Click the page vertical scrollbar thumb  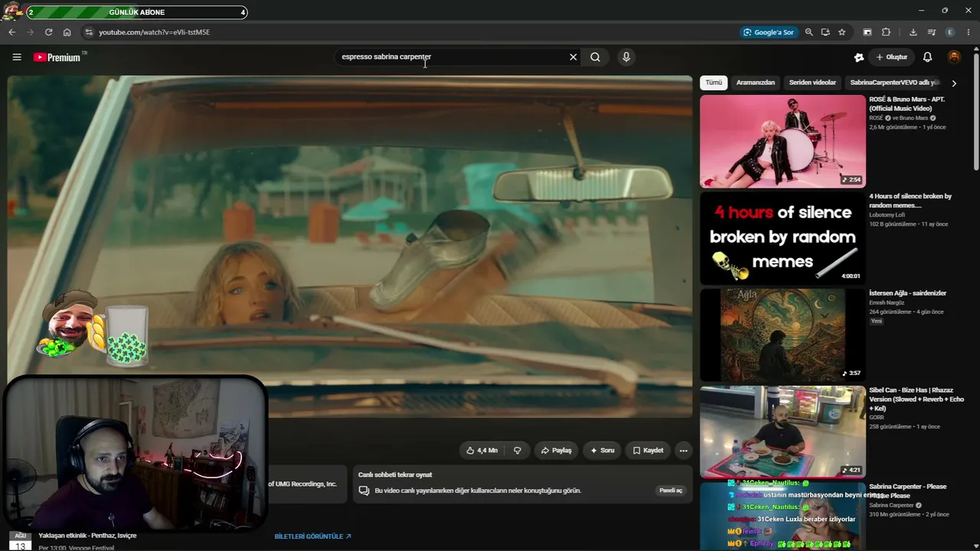tap(975, 111)
